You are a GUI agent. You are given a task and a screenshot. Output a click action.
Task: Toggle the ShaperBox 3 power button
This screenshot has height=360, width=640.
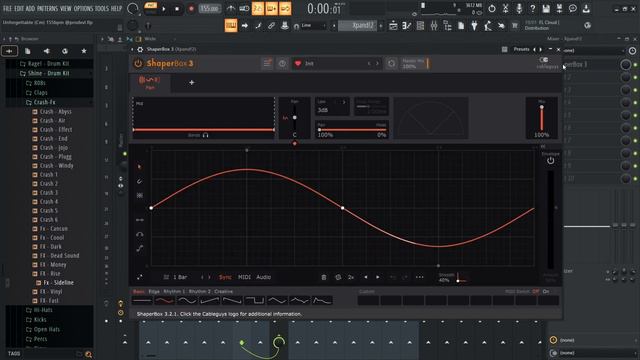[x=138, y=63]
